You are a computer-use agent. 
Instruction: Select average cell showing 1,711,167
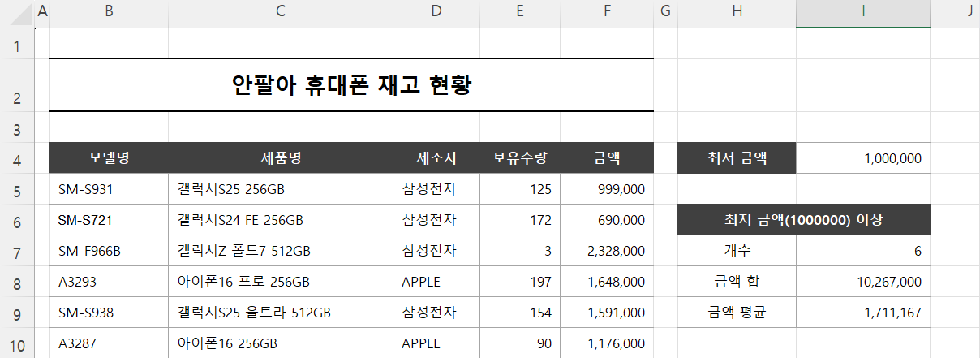(x=863, y=313)
